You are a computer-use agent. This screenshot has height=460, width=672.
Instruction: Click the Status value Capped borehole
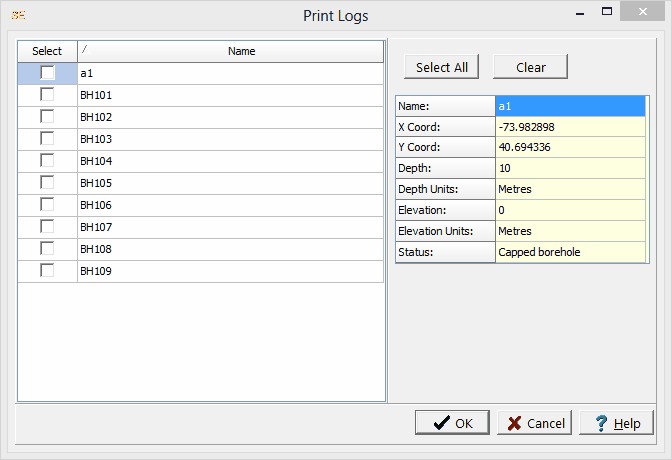click(x=570, y=253)
